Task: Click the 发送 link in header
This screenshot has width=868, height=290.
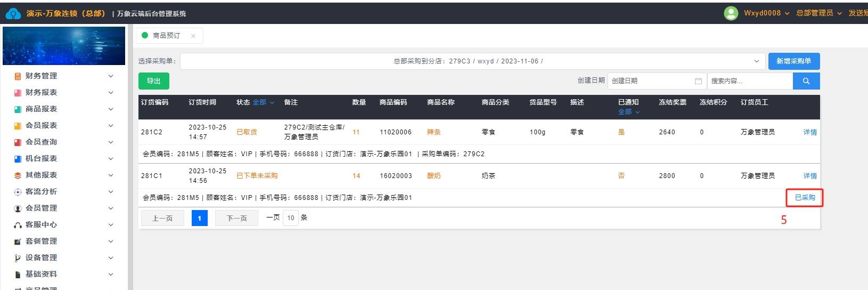Action: 858,13
